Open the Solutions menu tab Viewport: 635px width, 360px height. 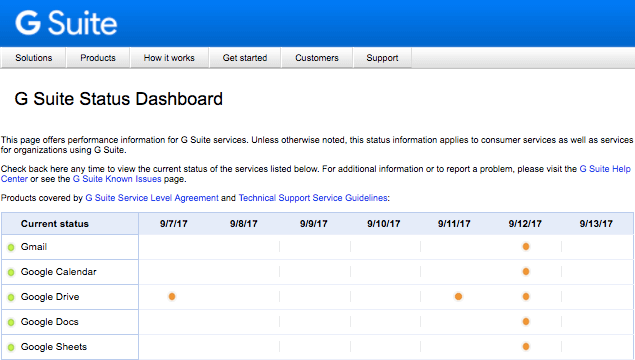(34, 58)
